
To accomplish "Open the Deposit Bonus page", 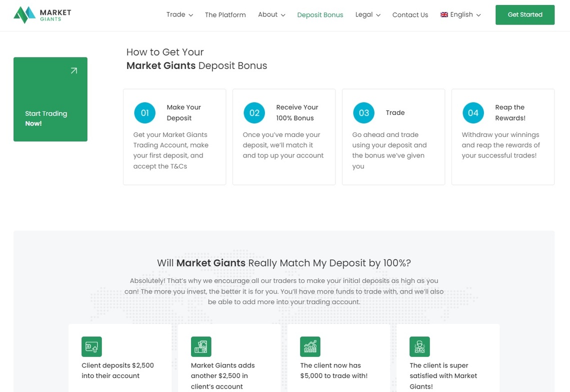I will [320, 15].
